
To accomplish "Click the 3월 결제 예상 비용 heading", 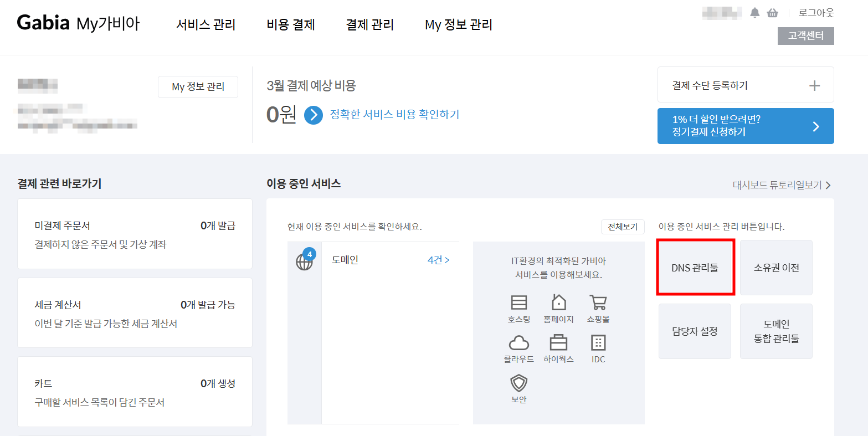I will (x=311, y=85).
